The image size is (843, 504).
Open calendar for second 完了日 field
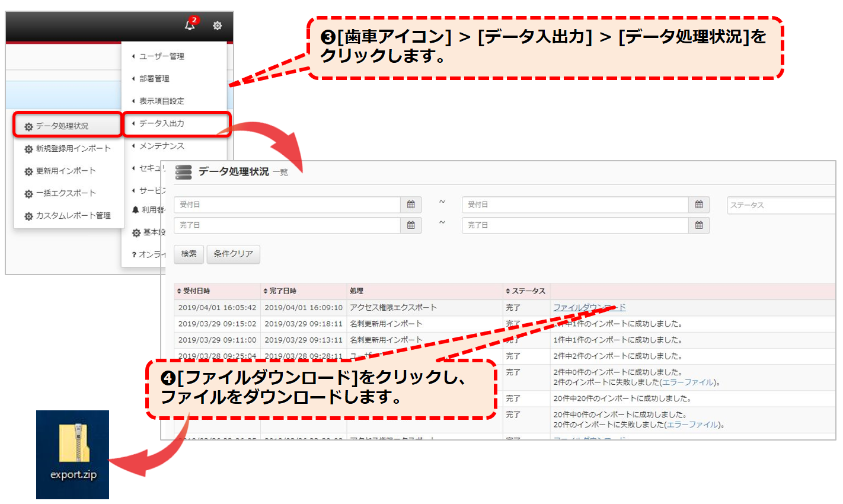click(x=699, y=225)
